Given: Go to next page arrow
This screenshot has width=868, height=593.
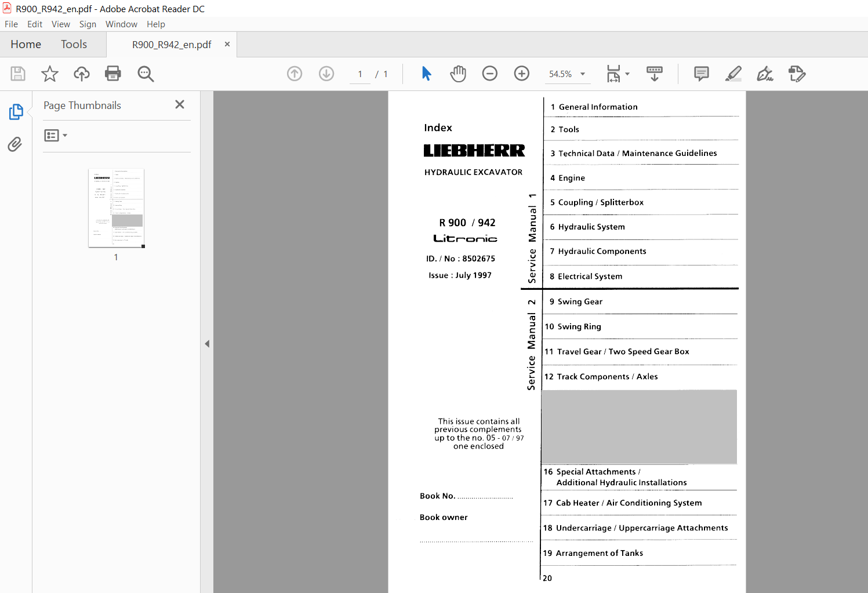Looking at the screenshot, I should coord(326,74).
